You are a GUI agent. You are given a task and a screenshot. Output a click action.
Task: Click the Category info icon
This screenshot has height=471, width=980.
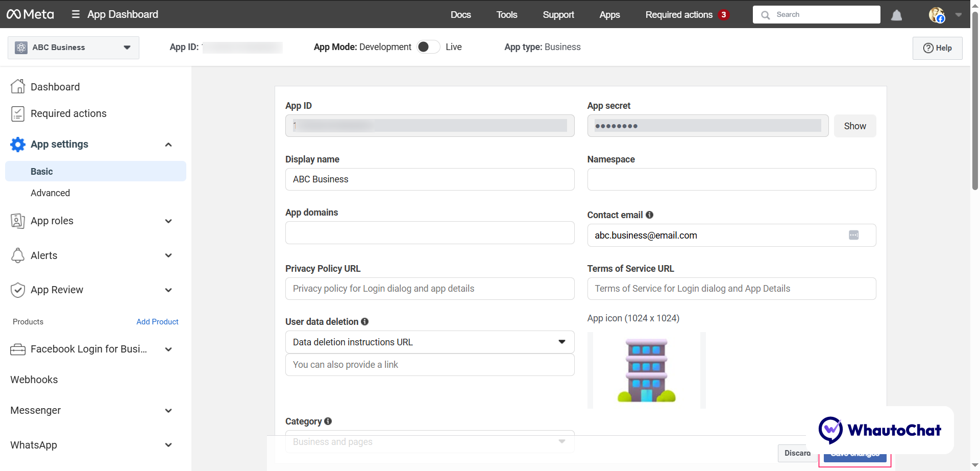coord(328,421)
